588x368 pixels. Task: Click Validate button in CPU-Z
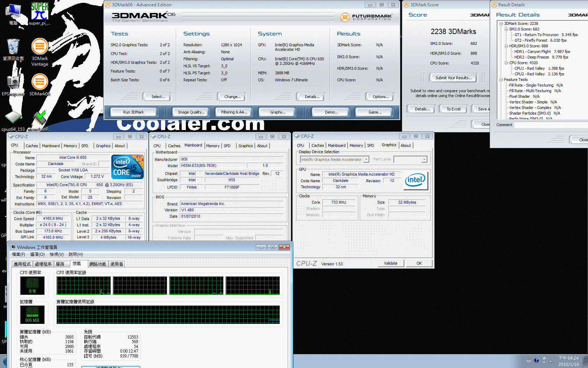391,263
